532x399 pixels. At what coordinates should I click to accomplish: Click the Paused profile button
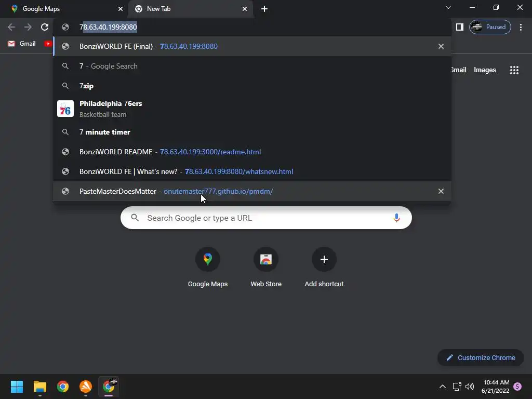(490, 27)
